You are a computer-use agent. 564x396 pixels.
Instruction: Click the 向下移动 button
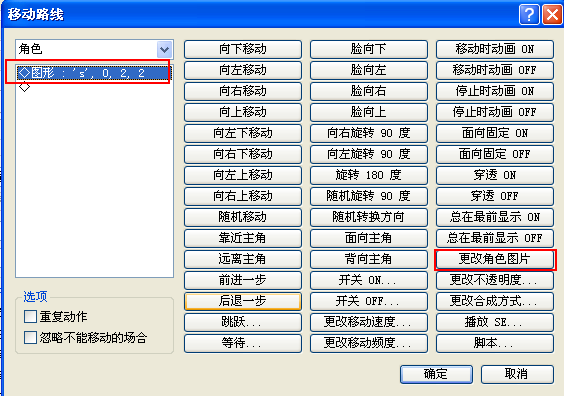(243, 49)
